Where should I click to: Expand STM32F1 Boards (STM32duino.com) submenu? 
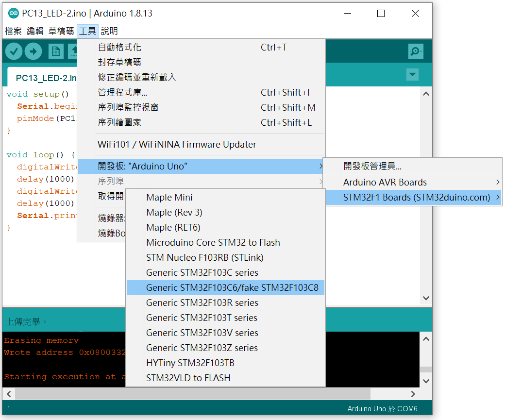[x=413, y=197]
